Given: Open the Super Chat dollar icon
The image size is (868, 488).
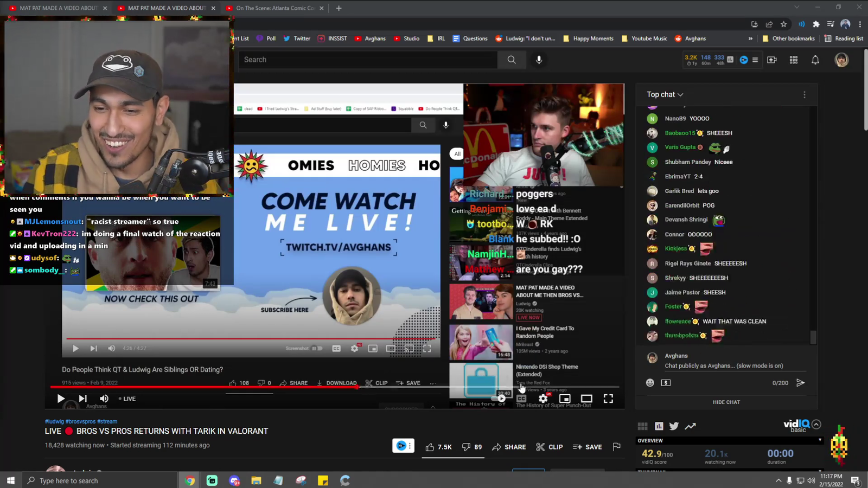Looking at the screenshot, I should (x=666, y=383).
